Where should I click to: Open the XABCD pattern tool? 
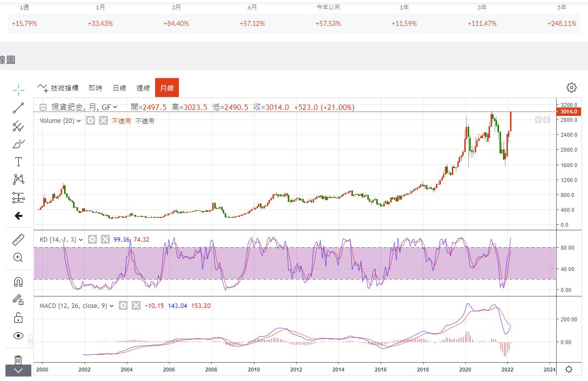coord(18,179)
